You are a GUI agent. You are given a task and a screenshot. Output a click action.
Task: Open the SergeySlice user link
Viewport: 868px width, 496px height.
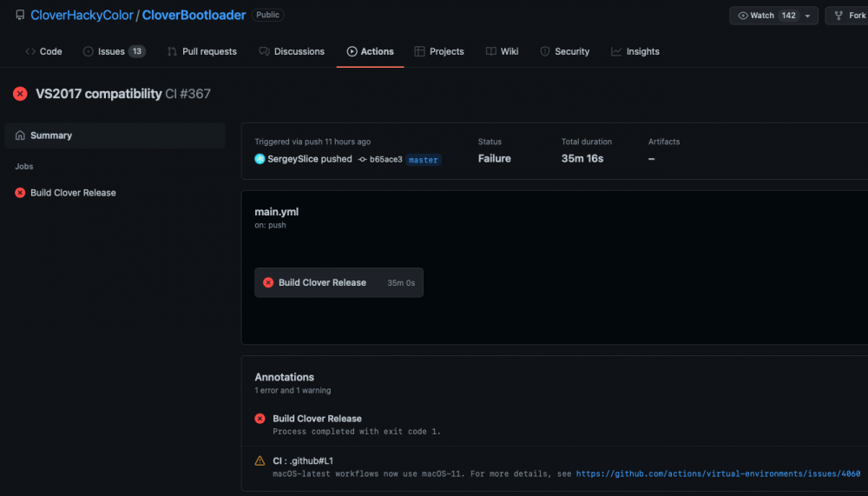click(293, 159)
